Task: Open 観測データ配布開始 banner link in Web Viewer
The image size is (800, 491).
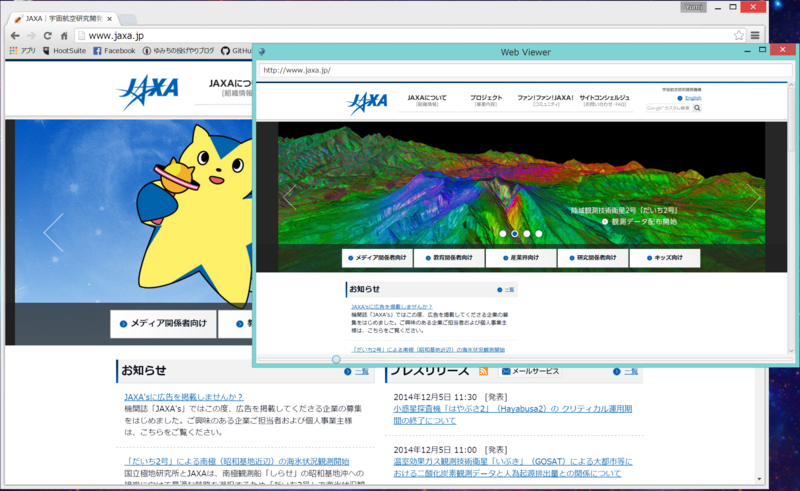Action: coord(639,222)
